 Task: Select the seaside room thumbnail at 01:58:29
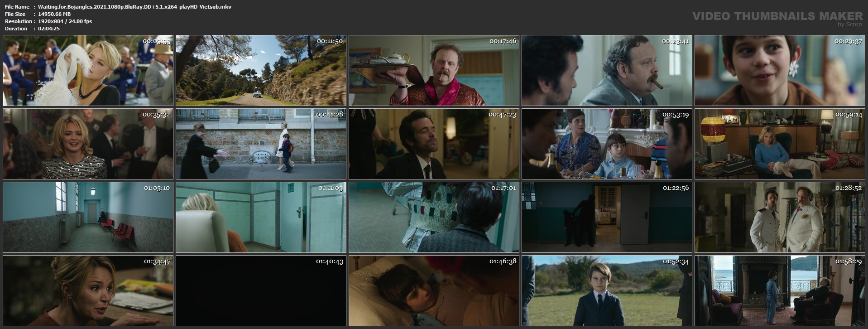point(780,290)
